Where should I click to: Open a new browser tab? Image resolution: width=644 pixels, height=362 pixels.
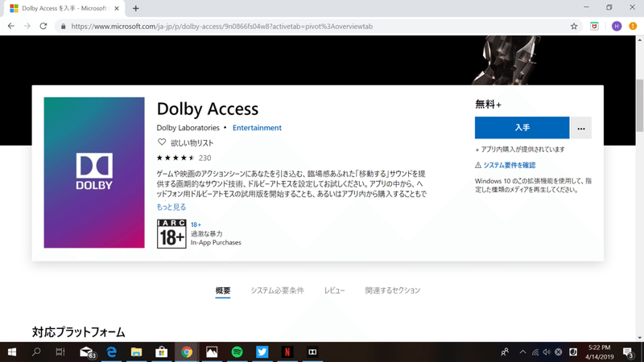click(x=135, y=8)
